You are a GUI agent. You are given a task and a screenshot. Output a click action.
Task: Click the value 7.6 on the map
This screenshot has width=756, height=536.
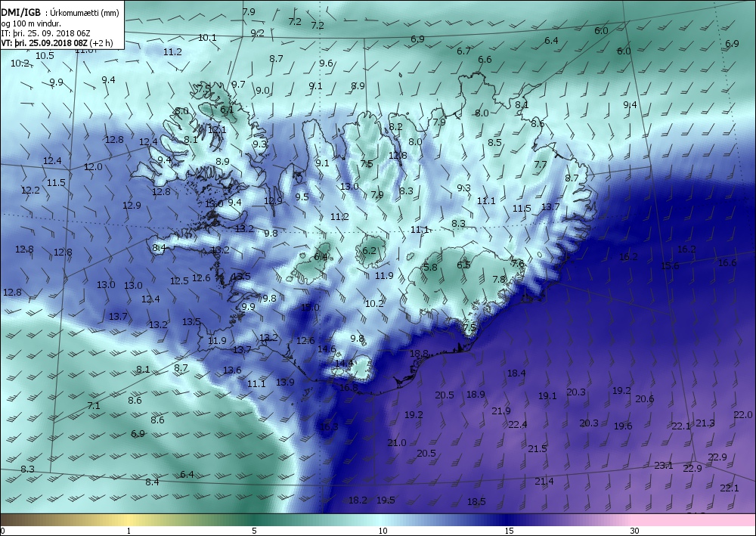point(518,263)
